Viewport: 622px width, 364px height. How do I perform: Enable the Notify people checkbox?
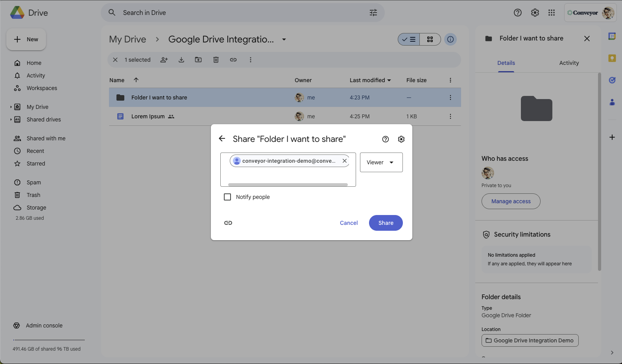[227, 197]
